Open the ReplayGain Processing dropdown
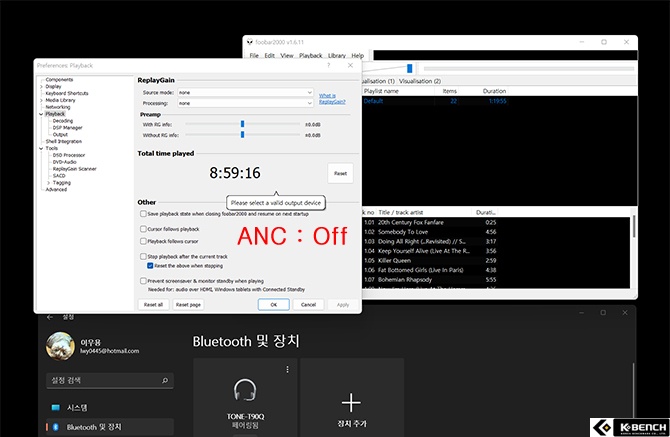The height and width of the screenshot is (437, 670). 245,103
